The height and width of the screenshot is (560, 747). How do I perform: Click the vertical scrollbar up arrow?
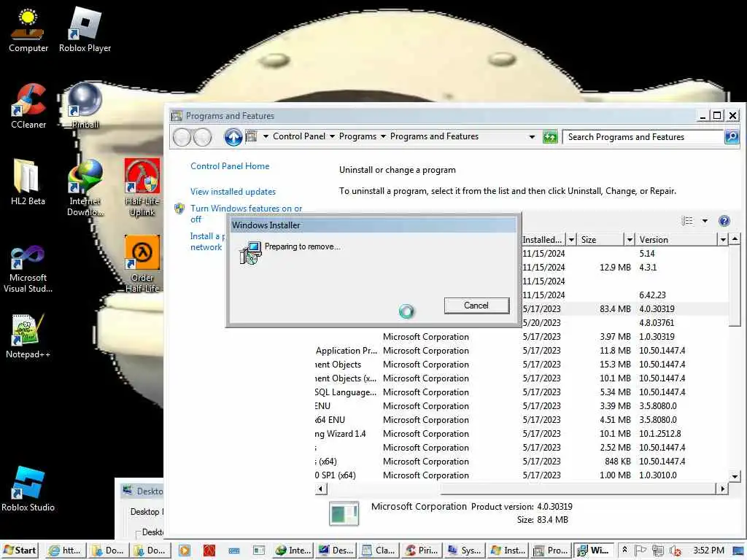(734, 238)
